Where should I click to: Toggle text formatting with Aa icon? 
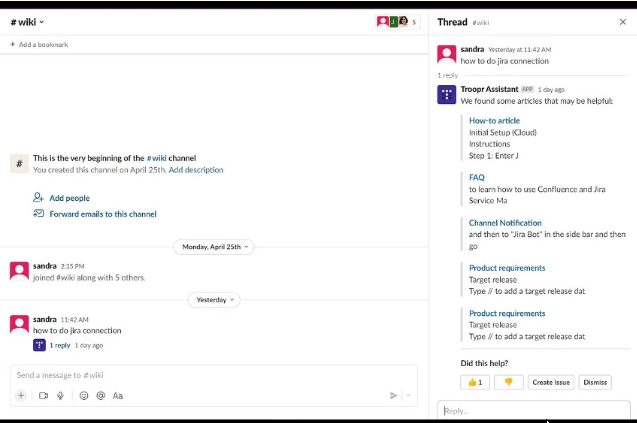[118, 395]
